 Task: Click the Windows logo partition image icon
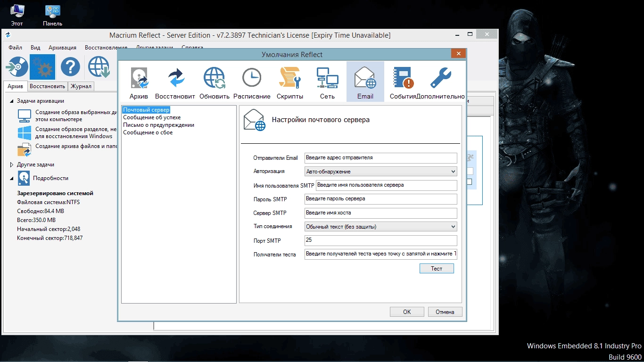point(24,132)
